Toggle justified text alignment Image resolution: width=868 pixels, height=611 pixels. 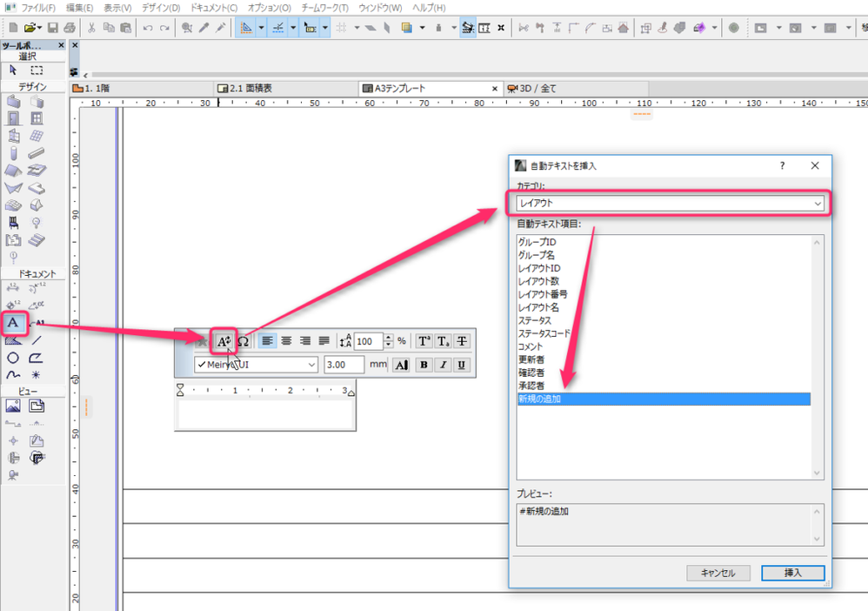(324, 341)
